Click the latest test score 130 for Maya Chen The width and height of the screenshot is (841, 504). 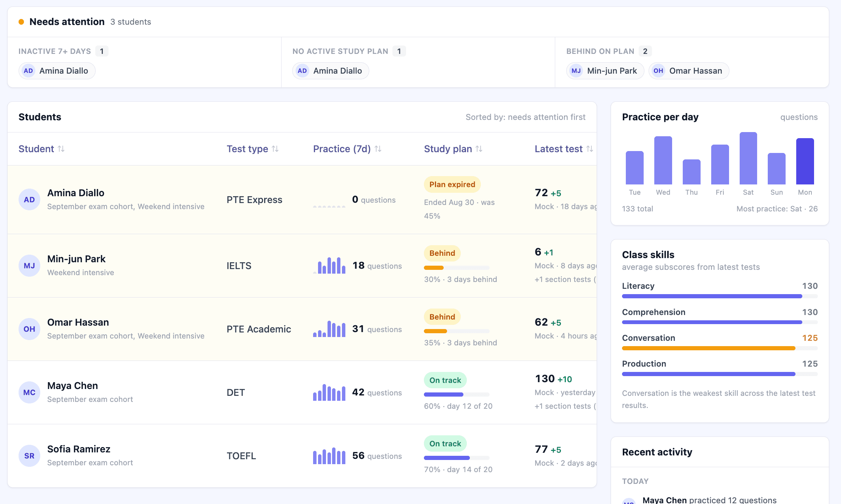[x=545, y=378]
